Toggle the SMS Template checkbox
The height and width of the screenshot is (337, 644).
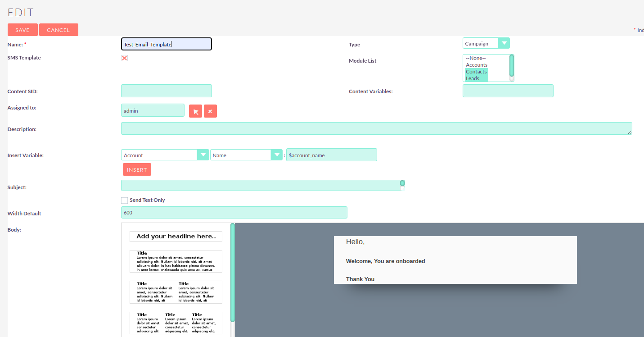(124, 58)
